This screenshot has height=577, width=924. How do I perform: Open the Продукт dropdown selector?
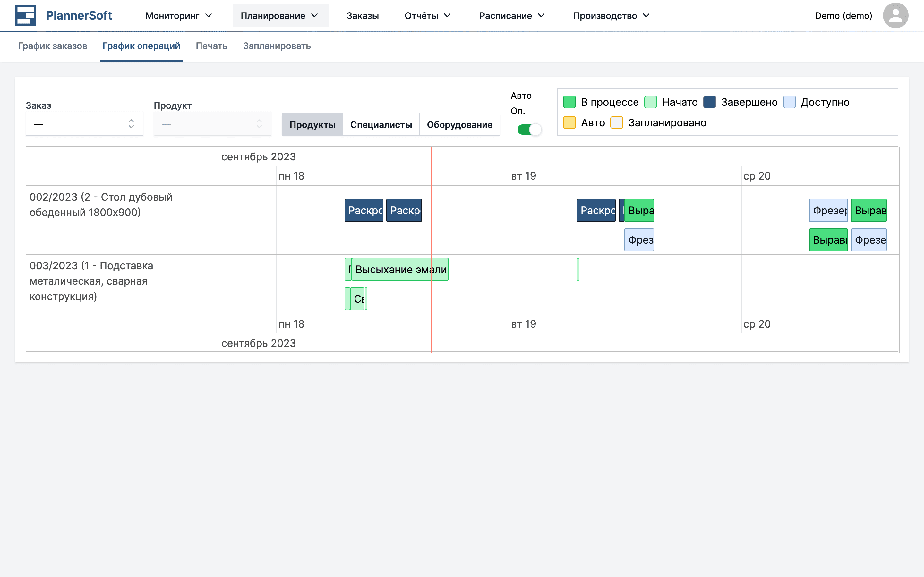pyautogui.click(x=212, y=123)
